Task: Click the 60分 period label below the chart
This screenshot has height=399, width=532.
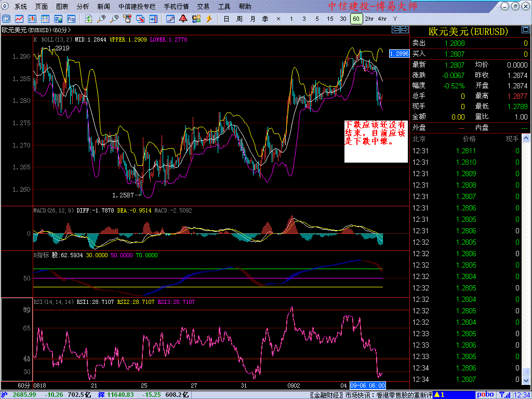Action: coord(24,385)
